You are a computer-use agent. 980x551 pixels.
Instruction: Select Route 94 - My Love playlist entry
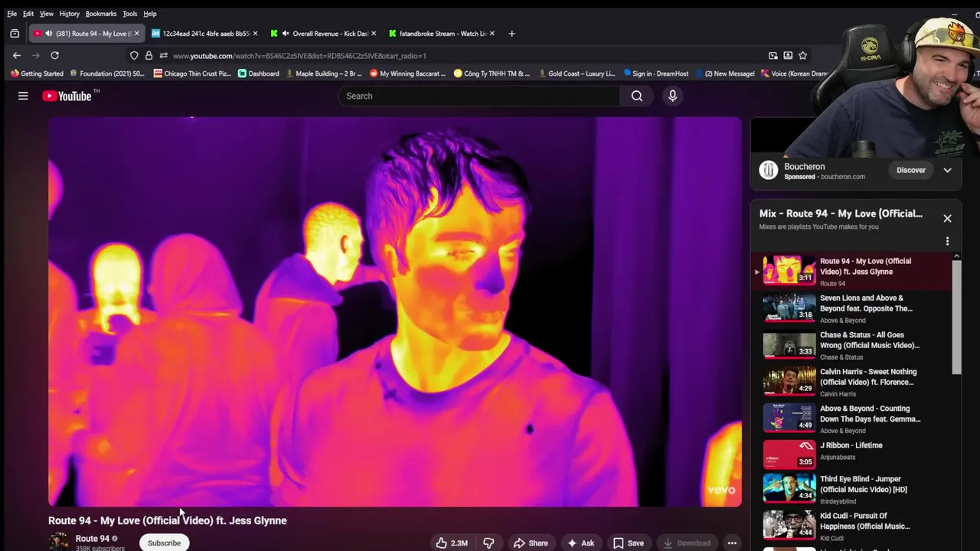[850, 272]
